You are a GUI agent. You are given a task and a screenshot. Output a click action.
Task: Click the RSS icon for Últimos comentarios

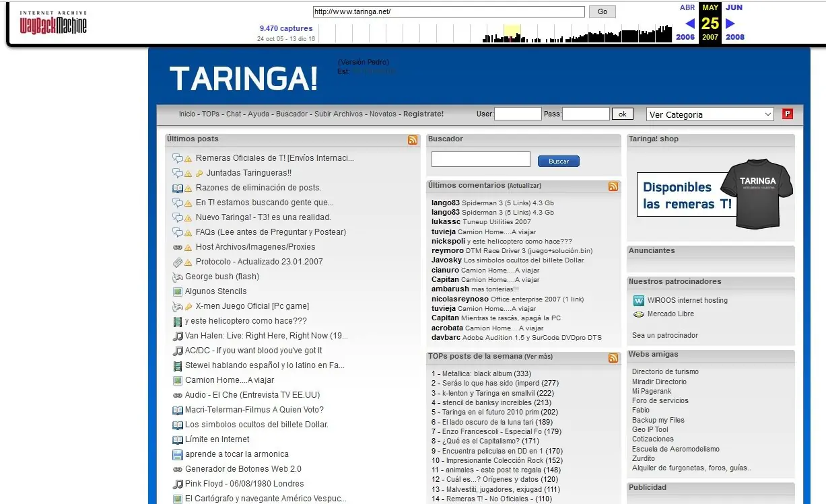point(613,186)
